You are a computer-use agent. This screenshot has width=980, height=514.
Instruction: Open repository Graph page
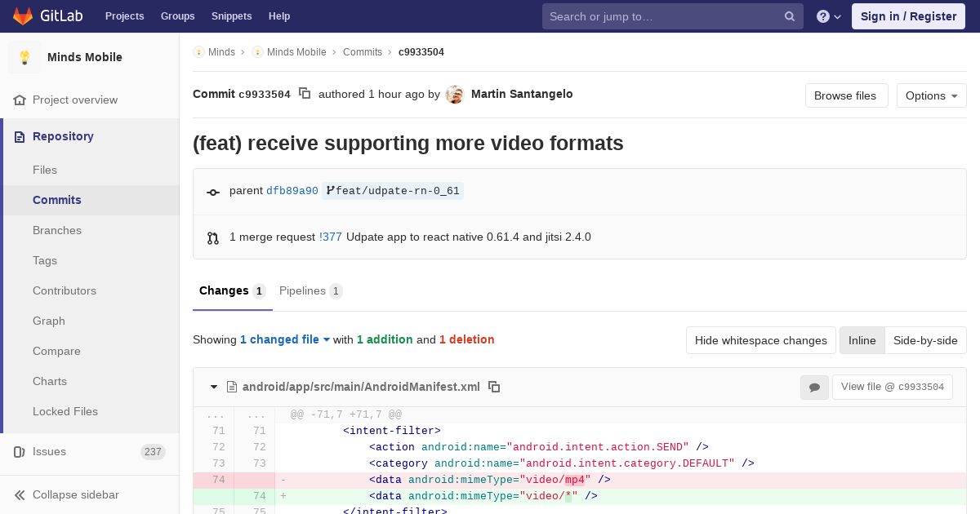[49, 321]
